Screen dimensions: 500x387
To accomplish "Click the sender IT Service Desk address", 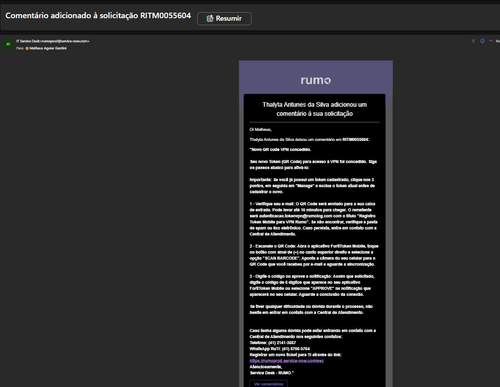I will 53,41.
